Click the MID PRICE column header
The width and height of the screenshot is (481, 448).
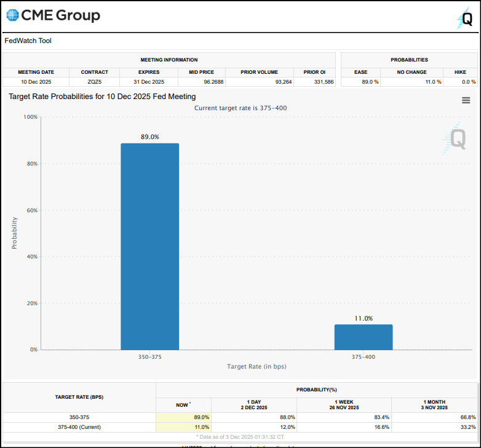pos(201,72)
